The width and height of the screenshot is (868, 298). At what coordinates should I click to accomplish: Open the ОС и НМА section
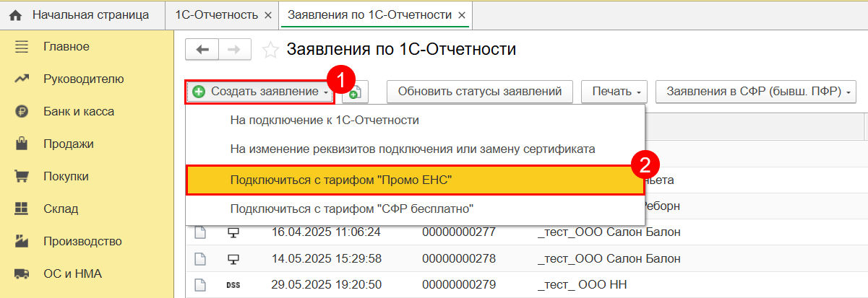72,273
